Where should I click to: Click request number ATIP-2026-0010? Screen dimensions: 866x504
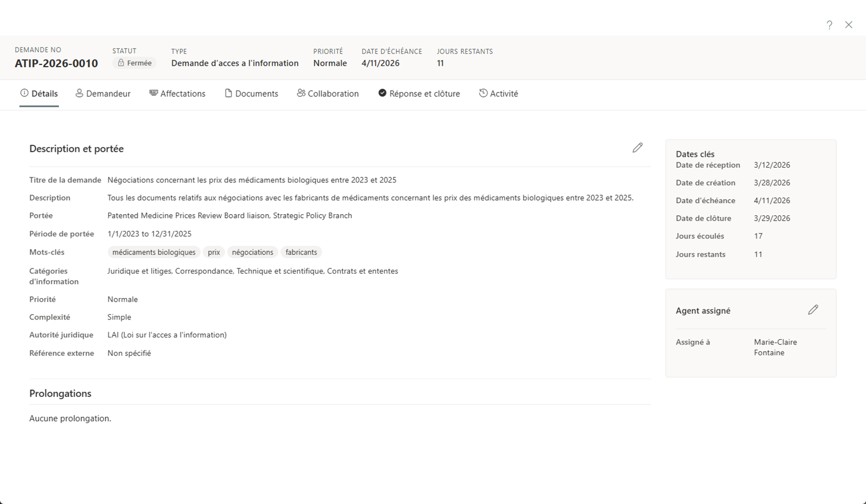56,63
